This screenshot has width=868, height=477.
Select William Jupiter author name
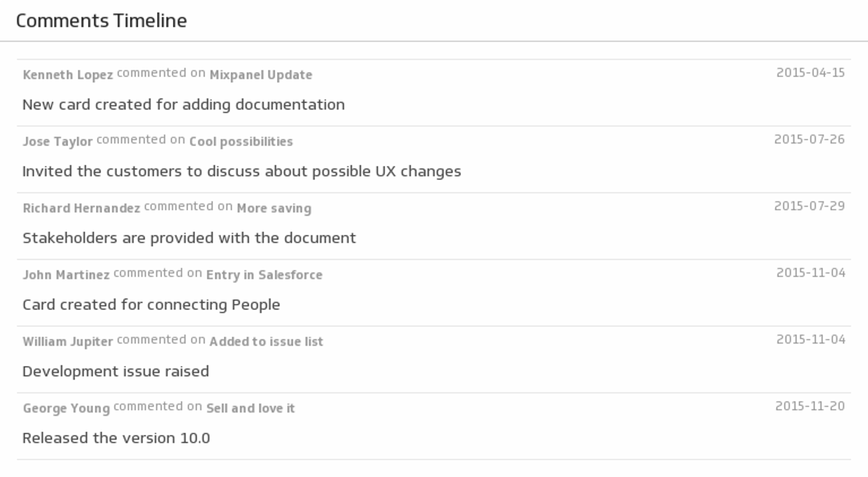(68, 341)
